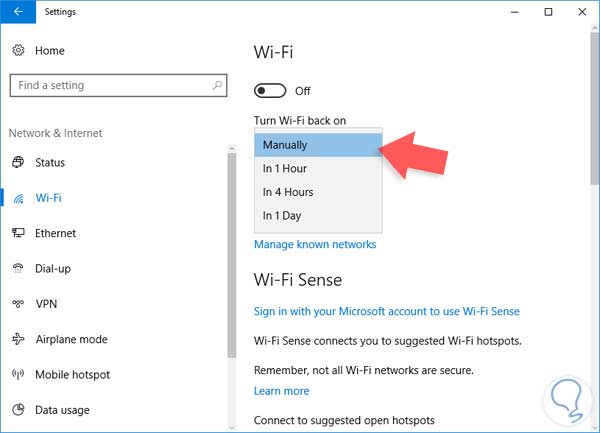Viewport: 600px width, 433px height.
Task: Open the Learn more link
Action: [281, 391]
